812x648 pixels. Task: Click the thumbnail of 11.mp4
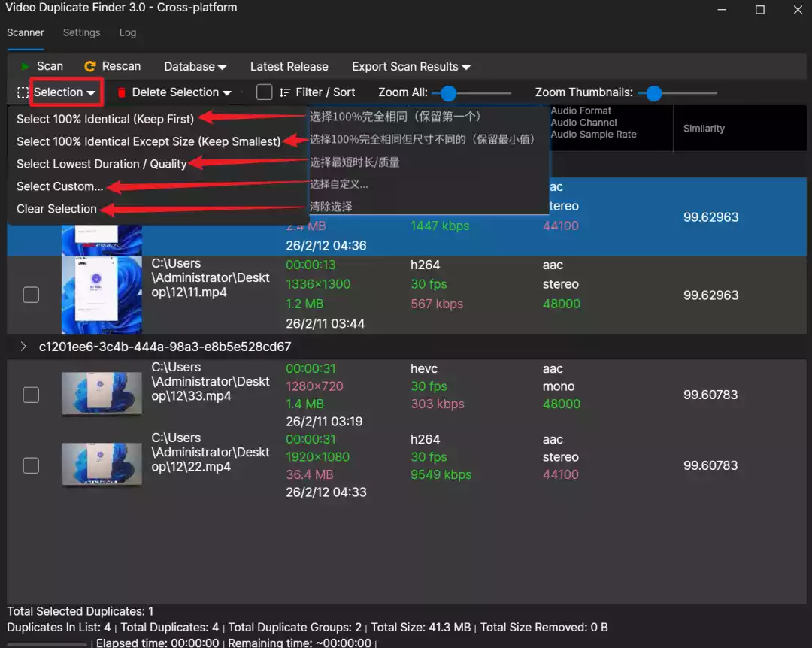pos(101,295)
